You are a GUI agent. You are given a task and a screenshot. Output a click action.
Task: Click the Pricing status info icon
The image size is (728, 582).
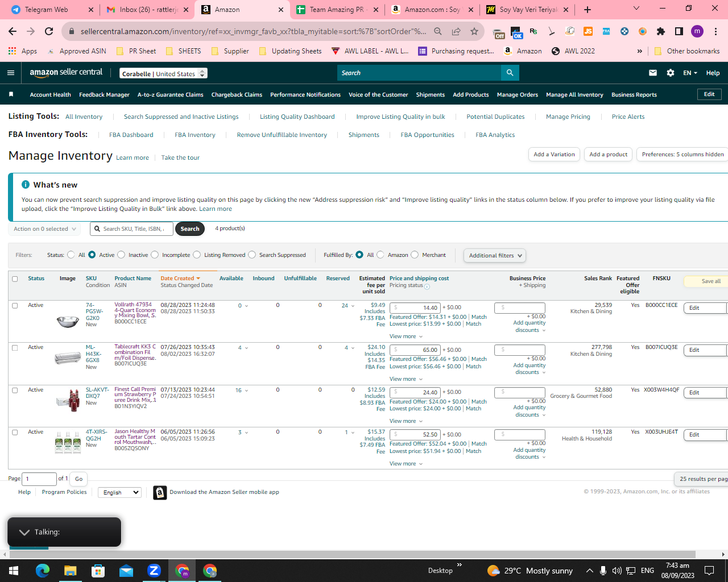click(427, 286)
